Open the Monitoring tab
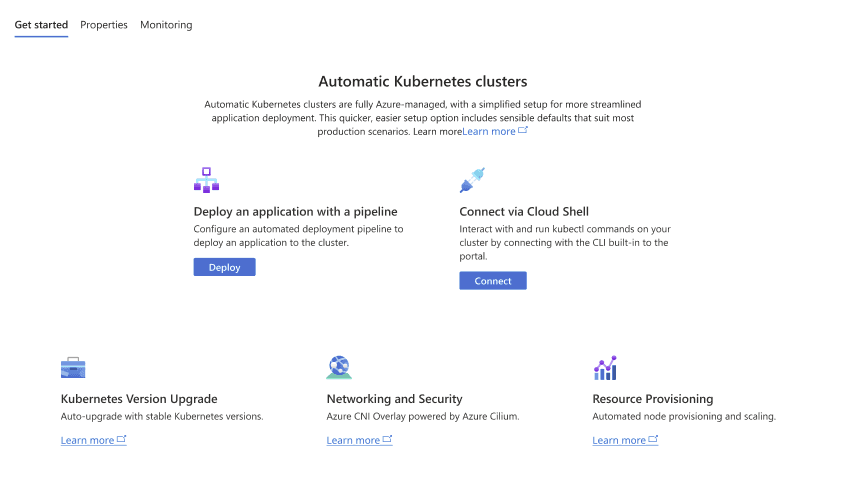 (x=166, y=25)
